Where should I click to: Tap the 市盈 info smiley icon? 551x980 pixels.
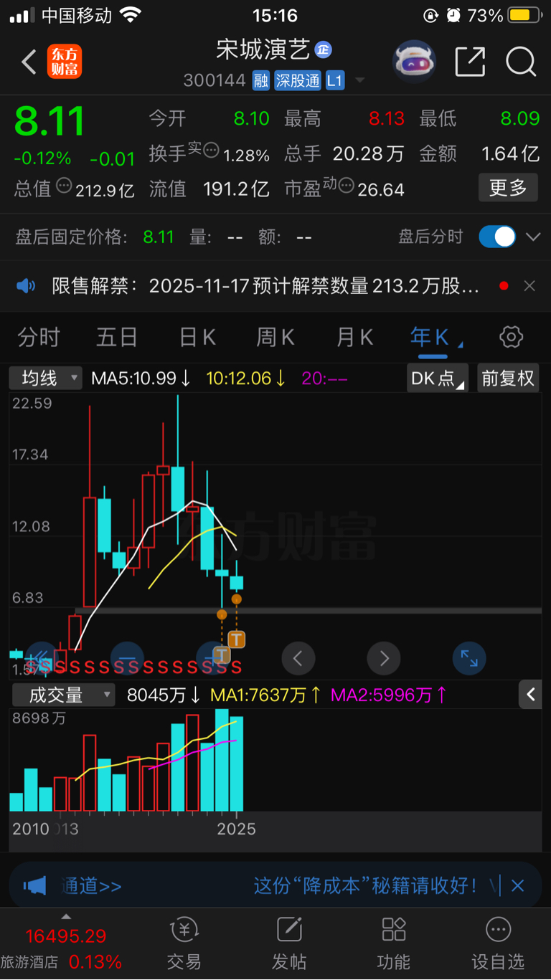point(346,186)
